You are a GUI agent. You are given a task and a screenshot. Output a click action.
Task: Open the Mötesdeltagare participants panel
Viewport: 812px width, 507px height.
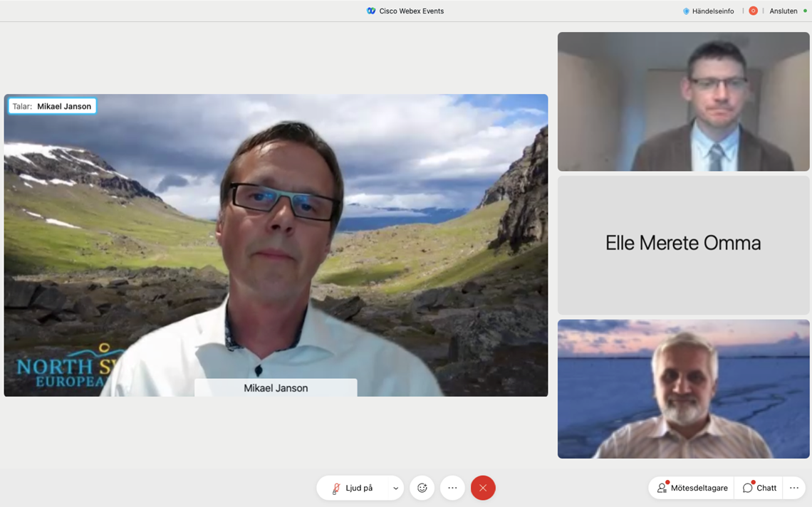point(692,488)
